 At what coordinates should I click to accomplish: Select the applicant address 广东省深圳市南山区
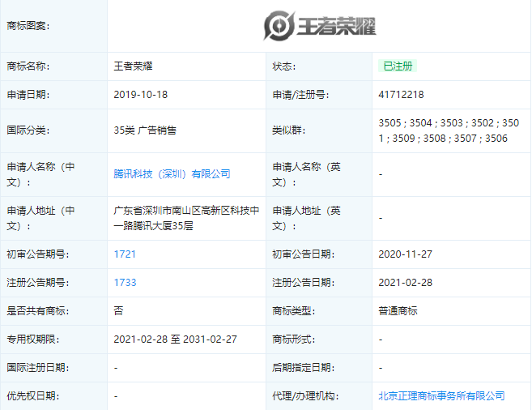click(x=186, y=218)
